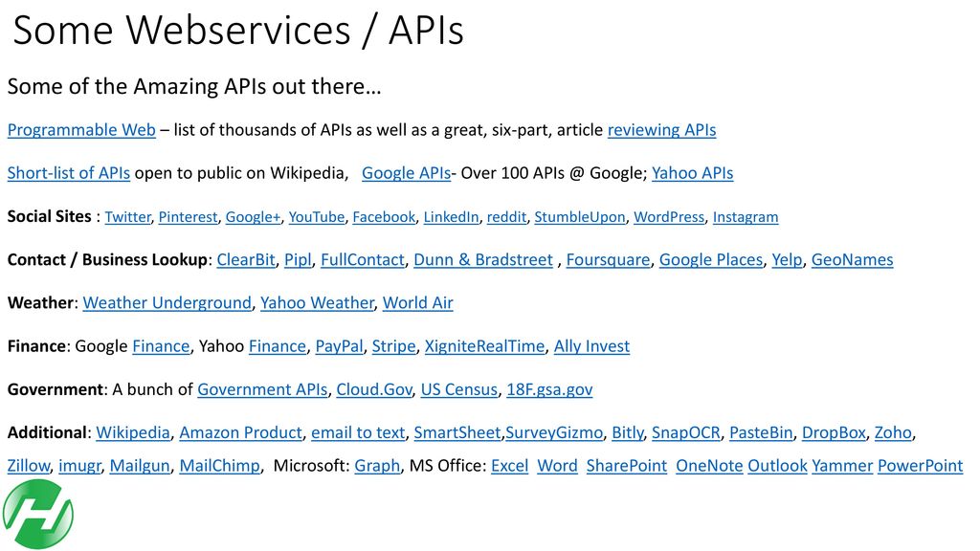Open the Pinterest link
Screen dimensions: 980x551
pos(189,217)
